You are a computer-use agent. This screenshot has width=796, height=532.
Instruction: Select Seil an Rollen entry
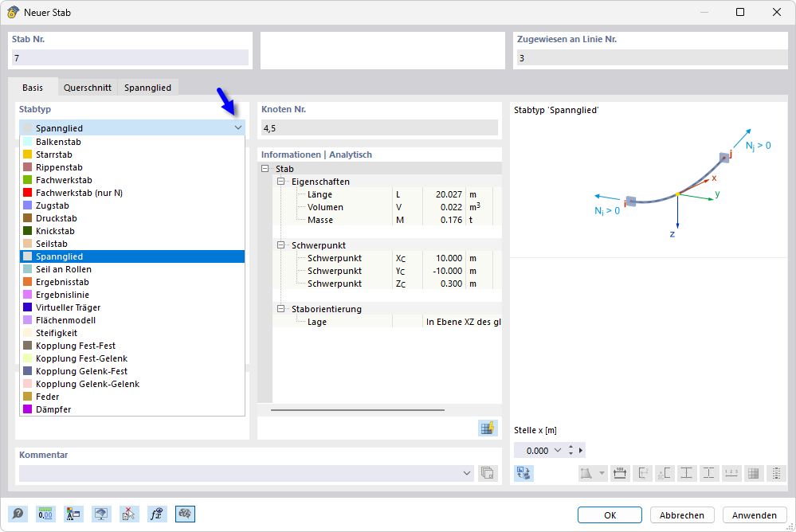click(132, 269)
